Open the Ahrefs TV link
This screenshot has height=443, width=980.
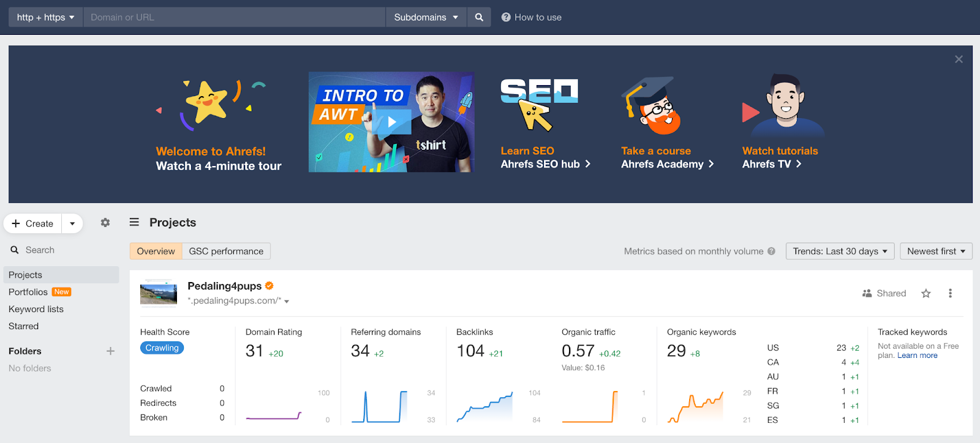coord(772,164)
